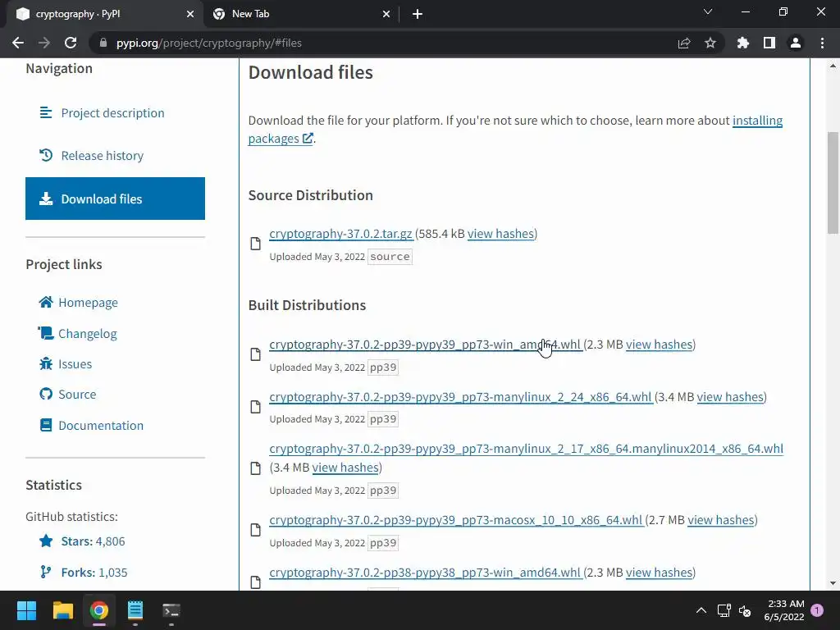View hashes for pp39 manylinux_2_24 wheel
Image resolution: width=840 pixels, height=630 pixels.
click(730, 397)
